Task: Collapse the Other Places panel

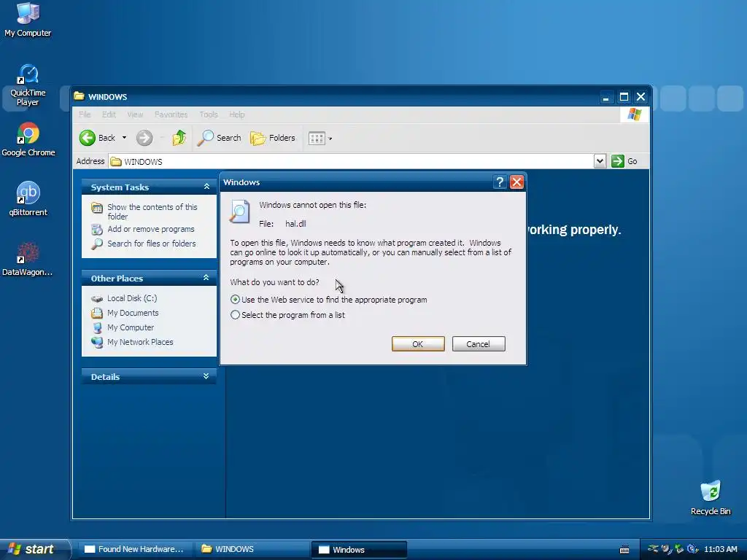Action: tap(206, 278)
